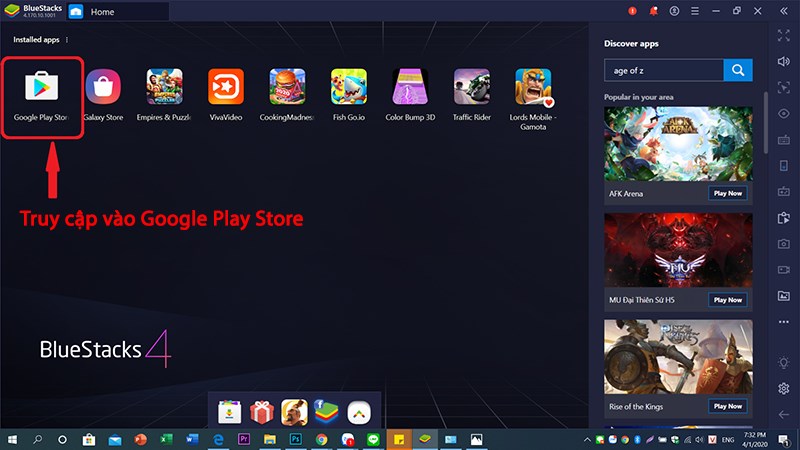Open the download app icon in dock
This screenshot has width=800, height=450.
[230, 412]
